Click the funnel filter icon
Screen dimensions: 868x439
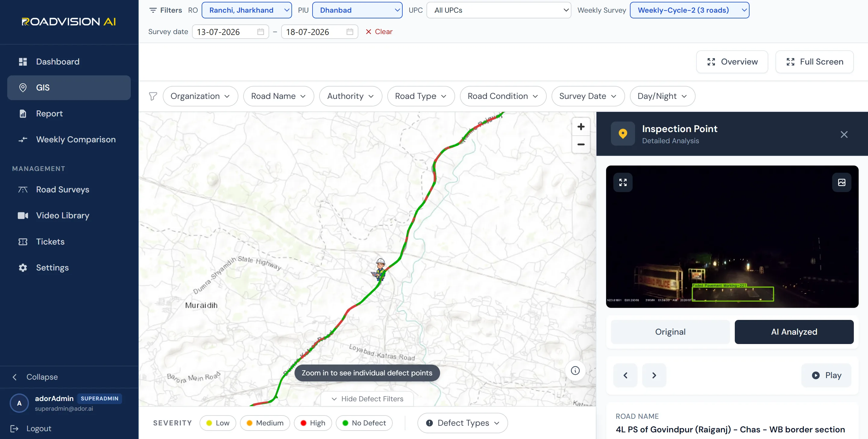tap(153, 96)
